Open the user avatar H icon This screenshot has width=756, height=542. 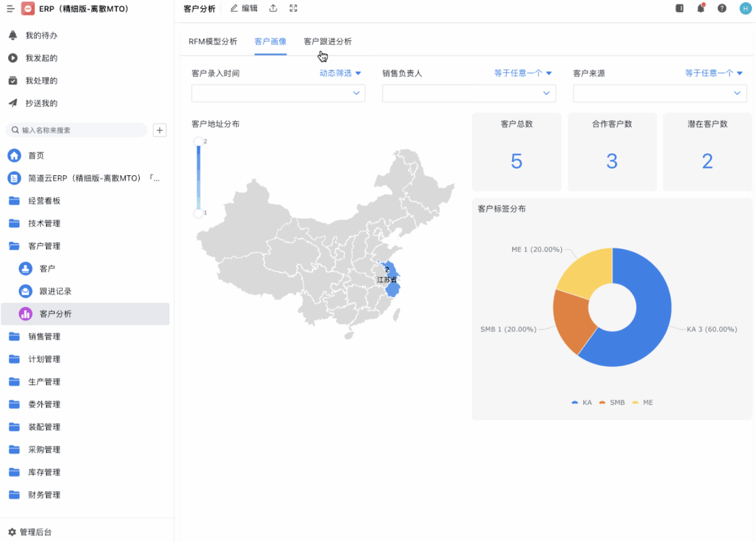point(745,8)
